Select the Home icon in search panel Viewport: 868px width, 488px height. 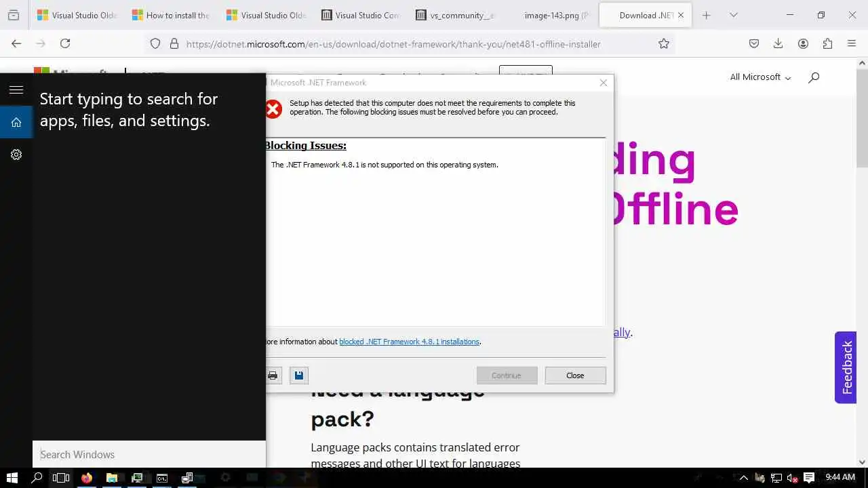[x=16, y=122]
